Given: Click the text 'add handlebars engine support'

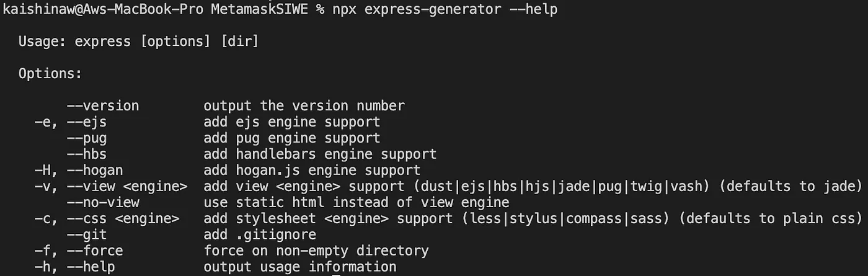Looking at the screenshot, I should (x=320, y=154).
